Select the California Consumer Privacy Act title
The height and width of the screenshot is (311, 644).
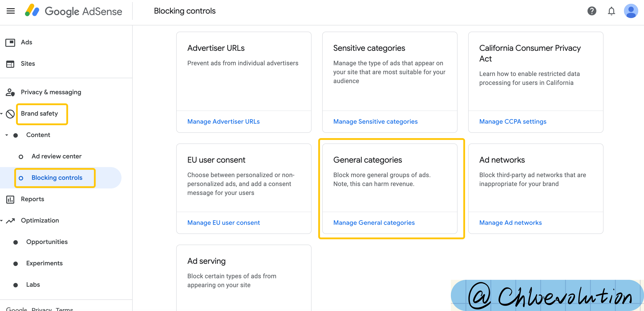click(530, 53)
